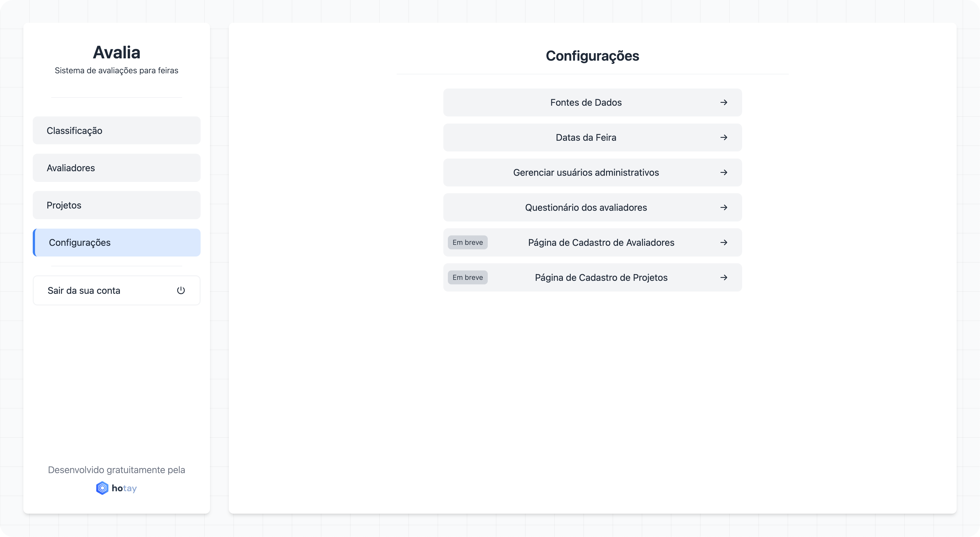Image resolution: width=980 pixels, height=537 pixels.
Task: Click arrow on Página de Cadastro de Projetos
Action: 724,278
